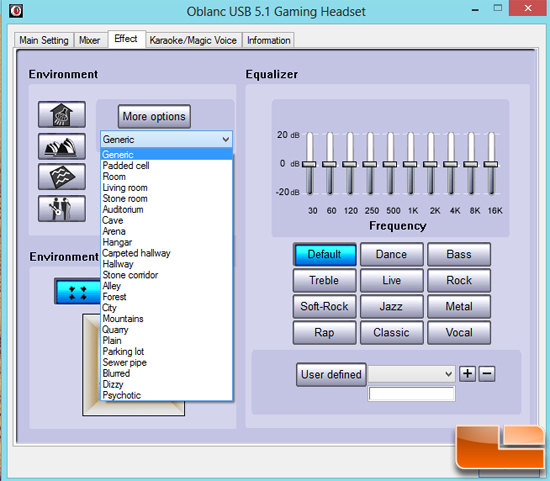Enable the Live equalizer preset
The width and height of the screenshot is (550, 481).
click(391, 280)
